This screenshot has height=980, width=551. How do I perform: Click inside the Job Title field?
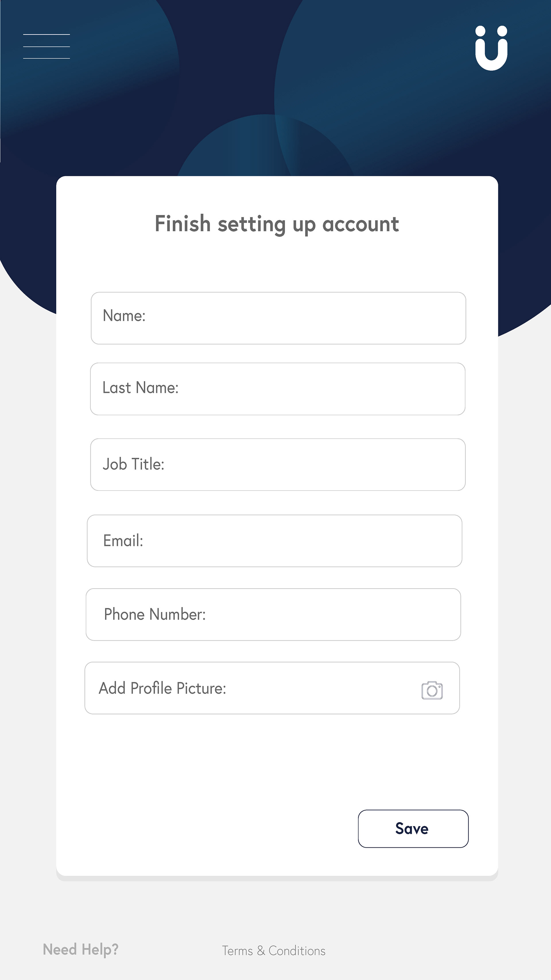click(278, 464)
